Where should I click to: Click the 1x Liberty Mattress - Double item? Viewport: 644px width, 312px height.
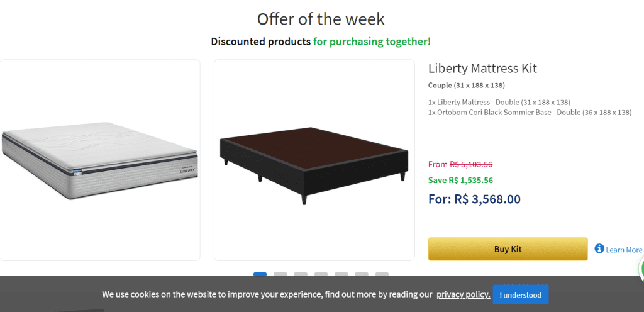click(499, 102)
